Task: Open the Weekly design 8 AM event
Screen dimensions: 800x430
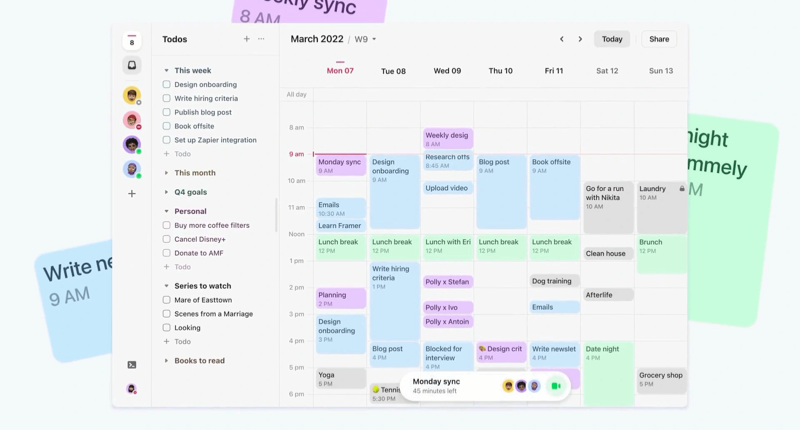Action: tap(448, 139)
